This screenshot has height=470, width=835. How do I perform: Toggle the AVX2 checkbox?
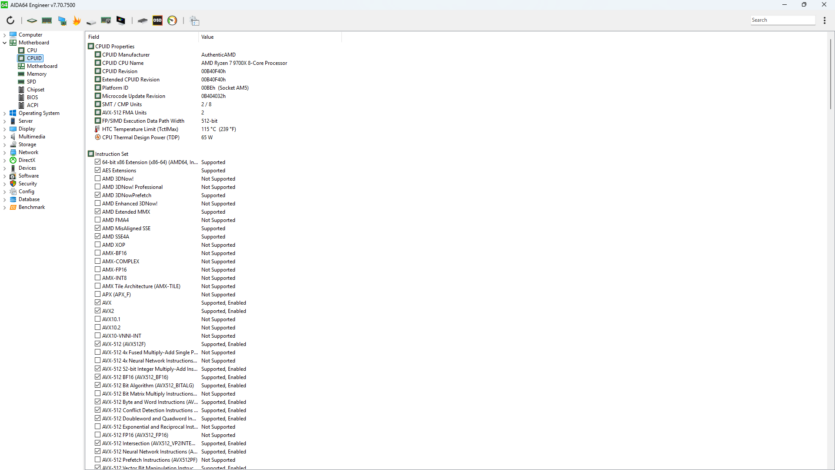point(98,311)
